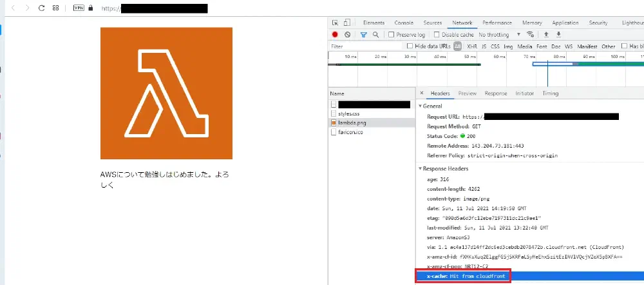Open the Response detail tab
Image resolution: width=644 pixels, height=285 pixels.
pyautogui.click(x=496, y=93)
